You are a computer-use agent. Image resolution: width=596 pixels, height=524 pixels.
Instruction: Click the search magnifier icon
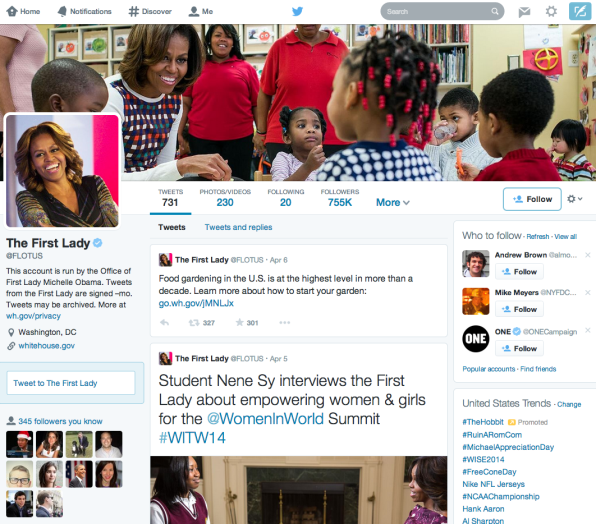(495, 11)
